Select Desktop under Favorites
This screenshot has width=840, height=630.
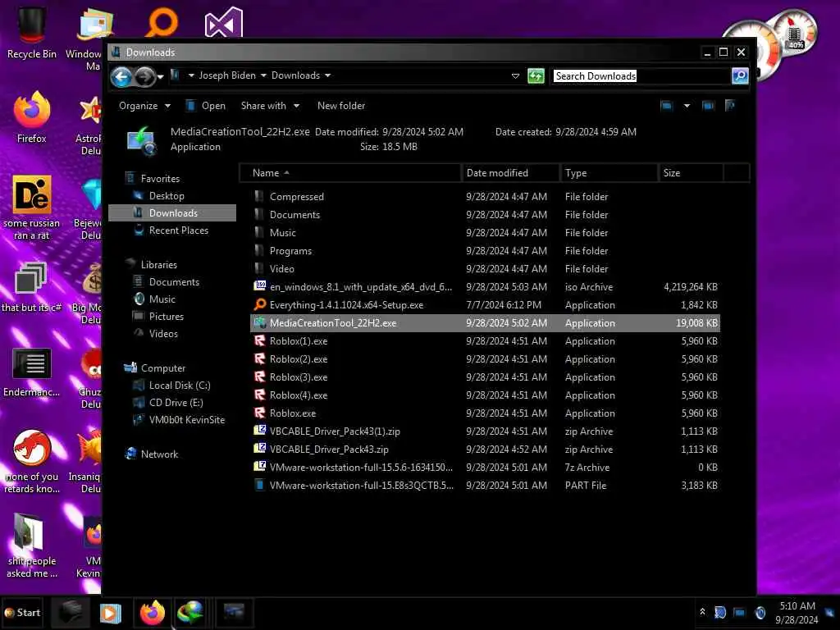pos(167,196)
